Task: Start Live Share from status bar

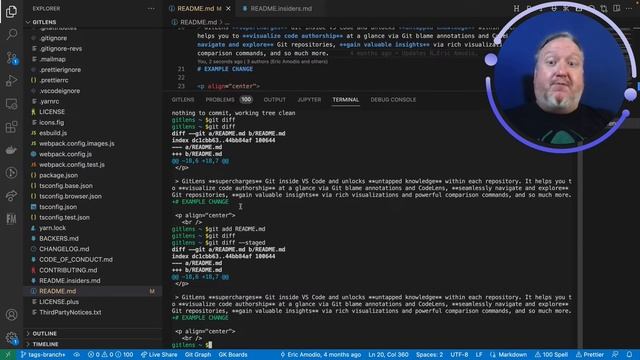Action: (x=159, y=355)
